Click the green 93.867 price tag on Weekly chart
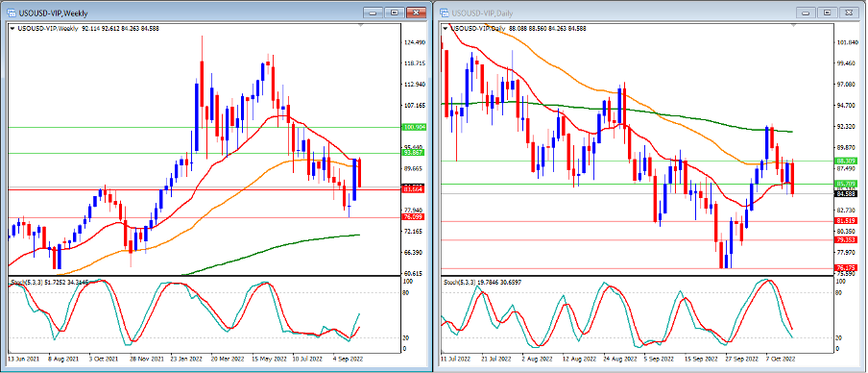This screenshot has width=868, height=373. coord(414,153)
